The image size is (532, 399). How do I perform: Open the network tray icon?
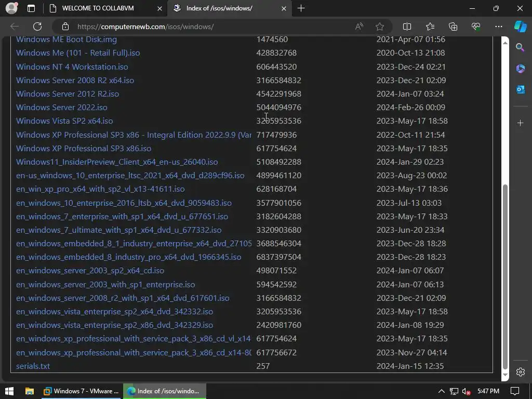pyautogui.click(x=454, y=392)
